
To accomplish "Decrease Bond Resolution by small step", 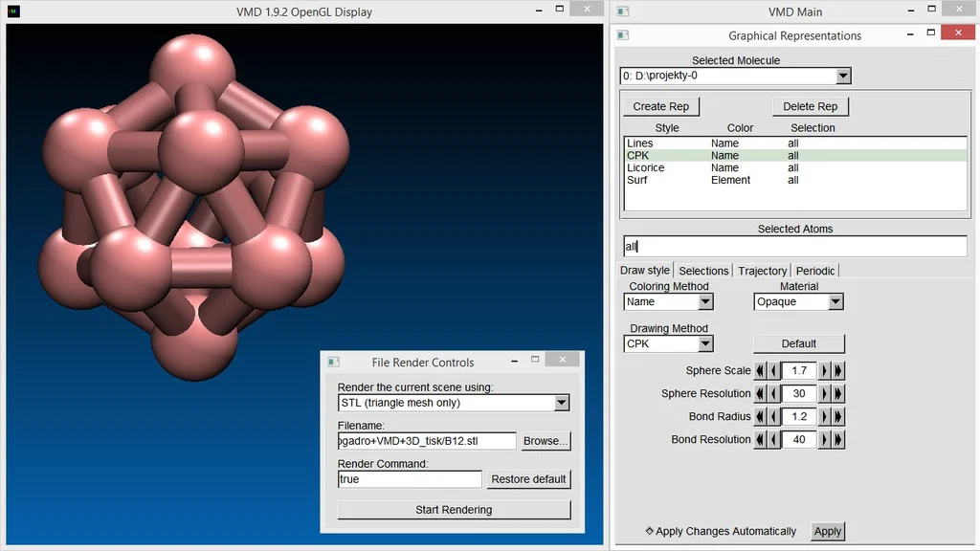I will (x=773, y=440).
